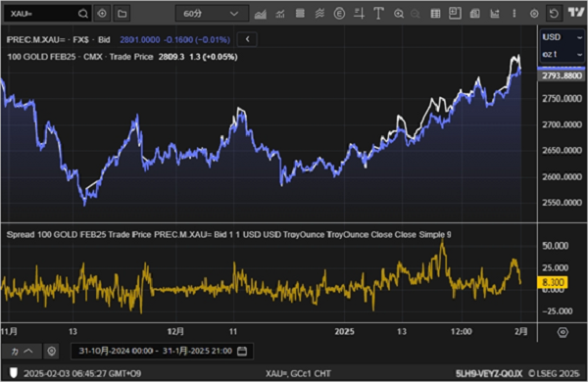Click the template export panel icon
This screenshot has height=382, width=588.
click(455, 13)
